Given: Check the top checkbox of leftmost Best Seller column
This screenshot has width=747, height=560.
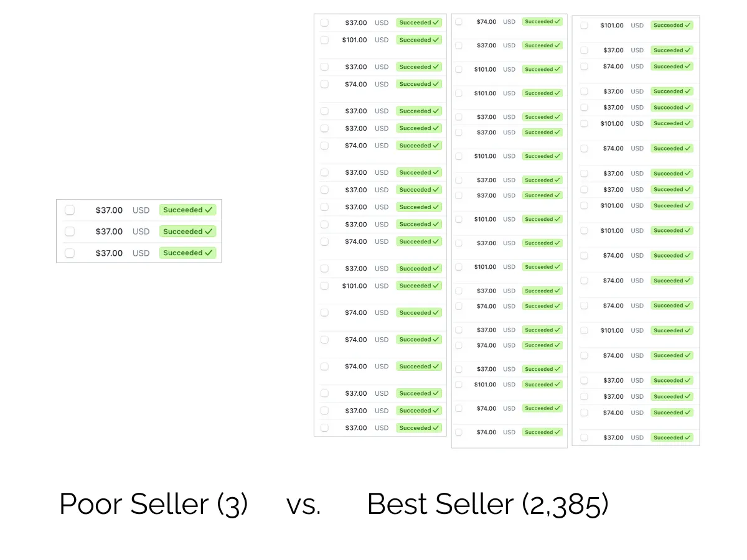Looking at the screenshot, I should tap(324, 22).
